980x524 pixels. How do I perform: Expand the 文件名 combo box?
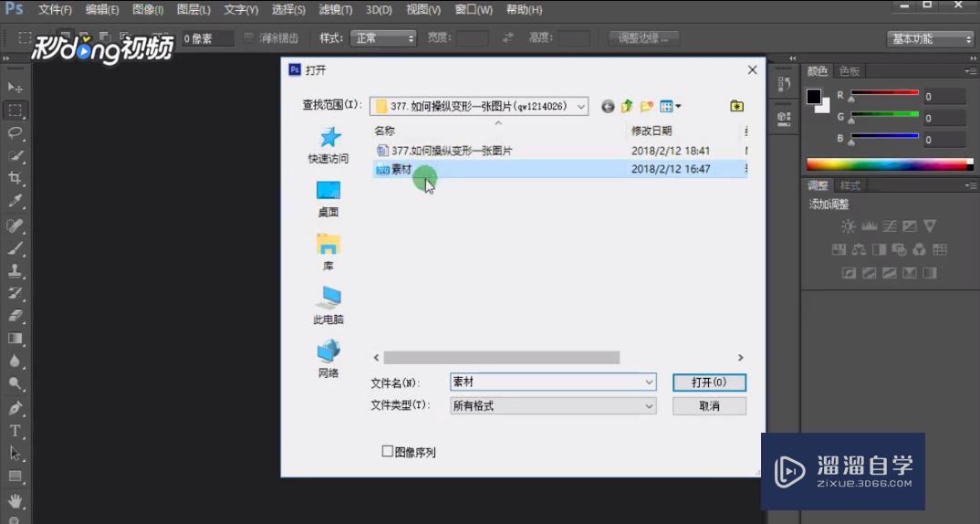[x=649, y=383]
